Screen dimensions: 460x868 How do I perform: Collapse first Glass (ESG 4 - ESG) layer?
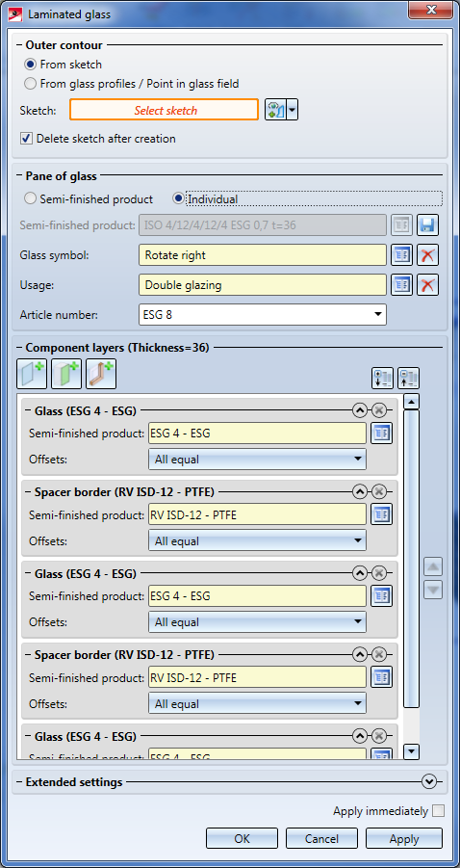pyautogui.click(x=29, y=410)
